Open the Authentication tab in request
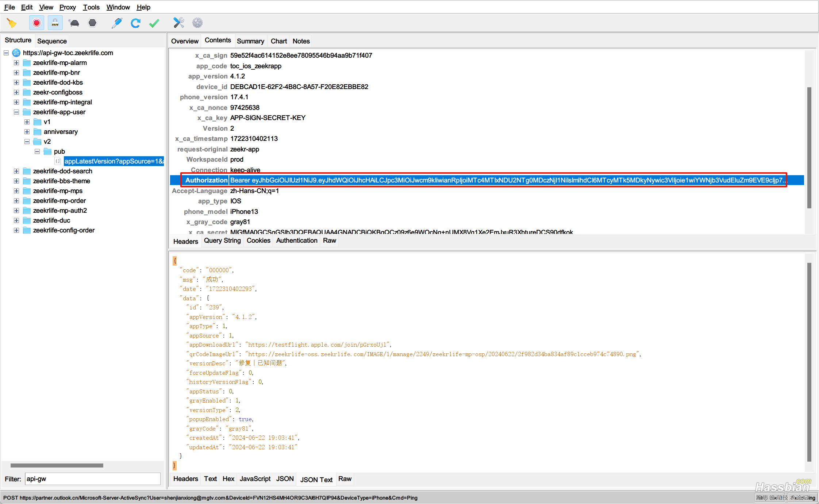Image resolution: width=819 pixels, height=504 pixels. click(296, 240)
